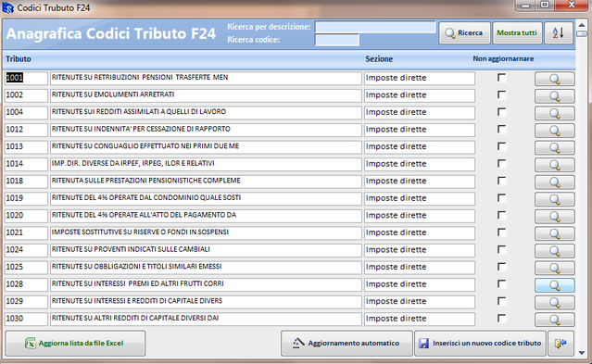
Task: Click Inserisci un nuovo codice tributo
Action: pos(480,344)
